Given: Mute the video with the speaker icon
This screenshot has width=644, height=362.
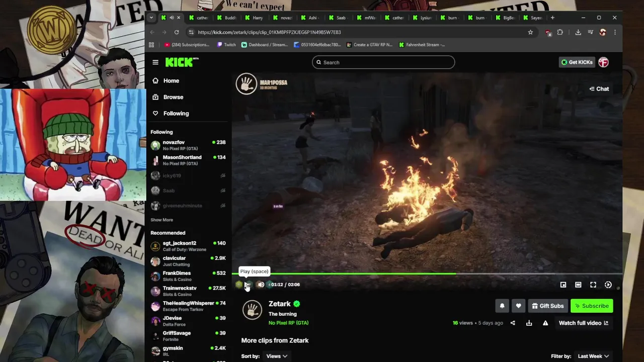Looking at the screenshot, I should 261,285.
